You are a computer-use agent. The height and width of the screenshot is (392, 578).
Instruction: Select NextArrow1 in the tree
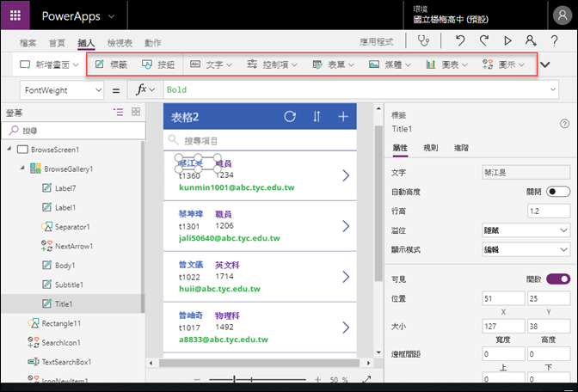pyautogui.click(x=74, y=246)
